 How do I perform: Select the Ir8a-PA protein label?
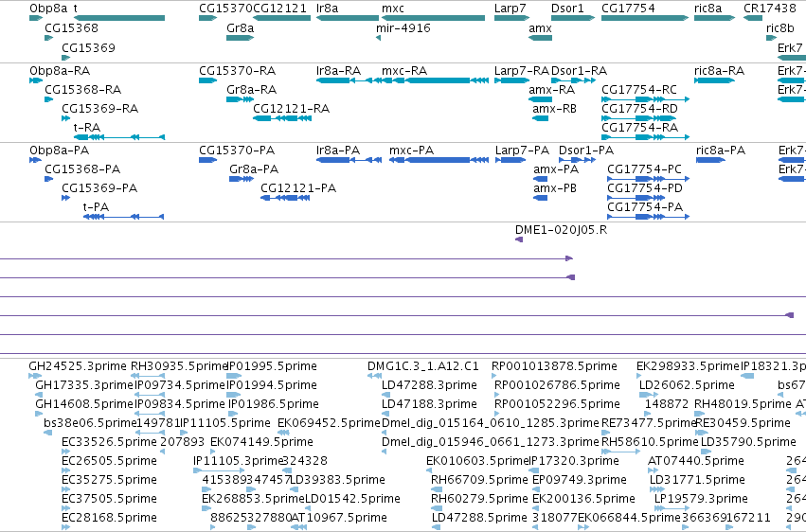coord(338,151)
